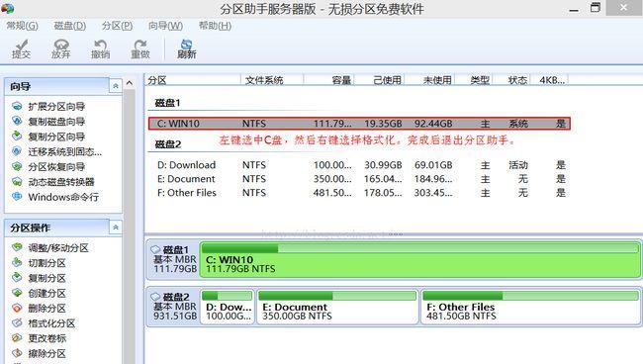Screen dimensions: 643x364
Task: Open the 复制磁盘向导 wizard icon
Action: pyautogui.click(x=17, y=122)
